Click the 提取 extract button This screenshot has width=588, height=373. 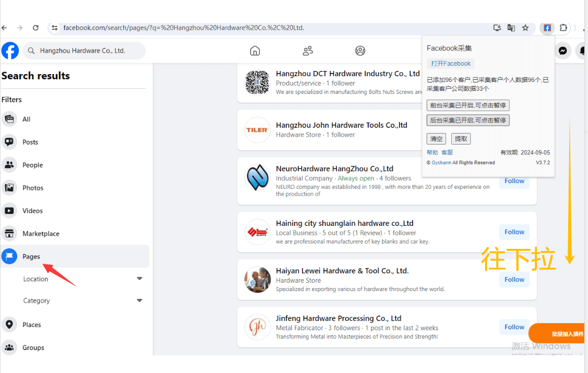click(461, 139)
